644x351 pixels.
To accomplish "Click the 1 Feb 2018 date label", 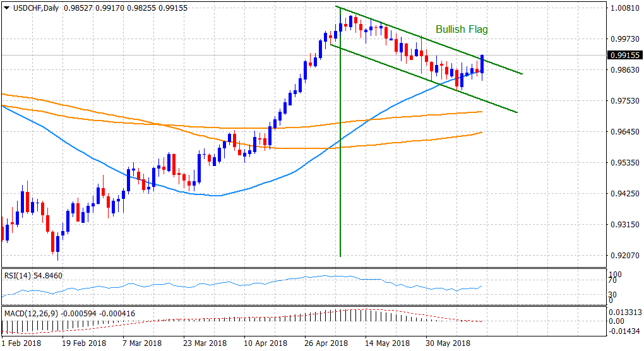I will [23, 343].
